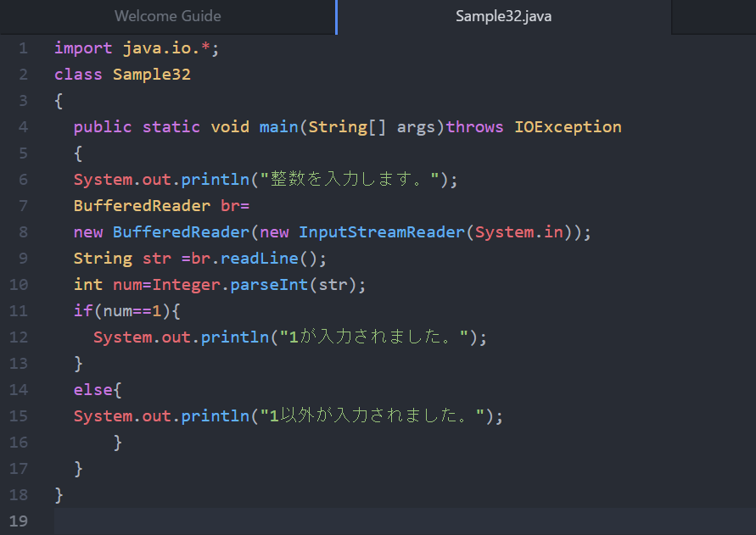This screenshot has width=756, height=535.
Task: Click line number 4 in the gutter
Action: click(x=23, y=127)
